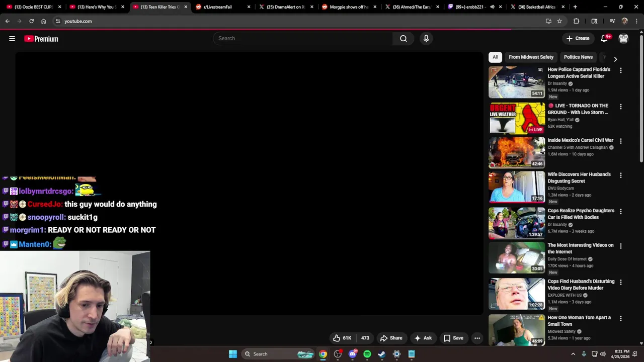
Task: Switch to Basketball Africa tab
Action: [x=537, y=7]
